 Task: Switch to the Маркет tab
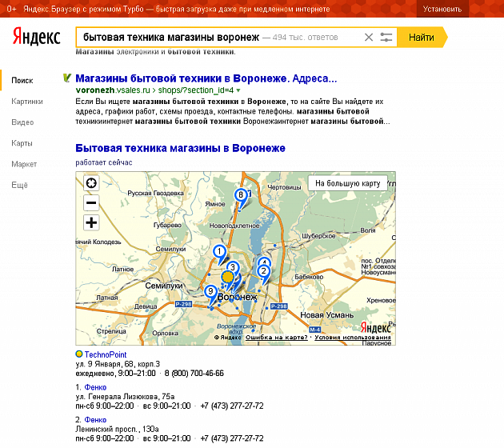click(x=24, y=164)
